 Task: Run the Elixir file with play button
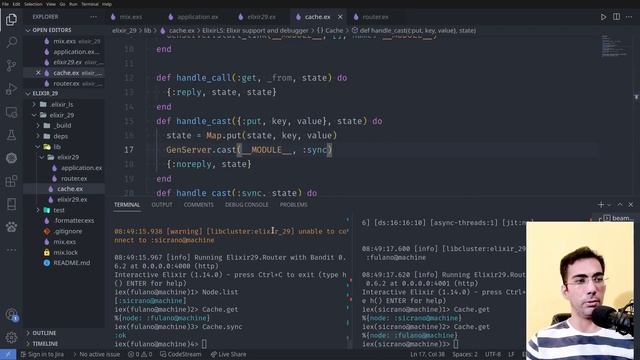point(603,17)
